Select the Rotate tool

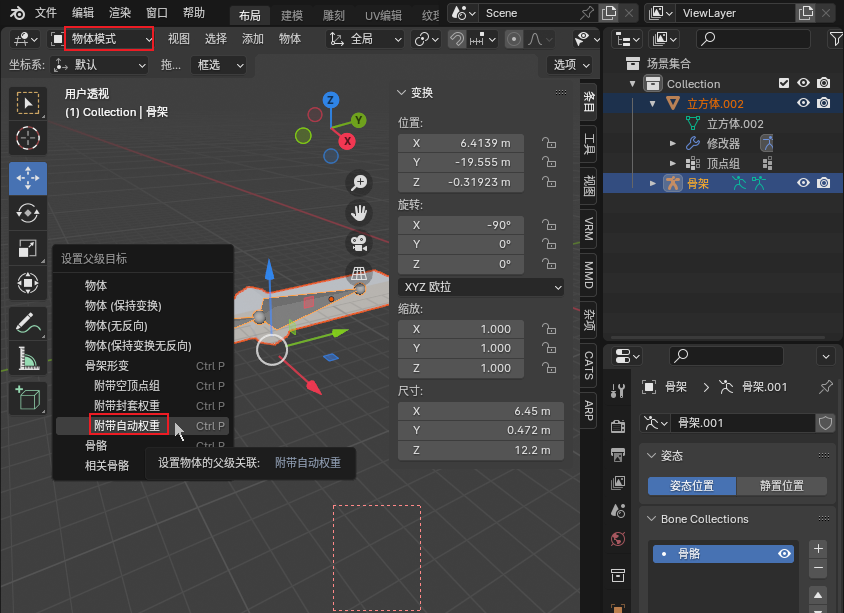pyautogui.click(x=28, y=212)
